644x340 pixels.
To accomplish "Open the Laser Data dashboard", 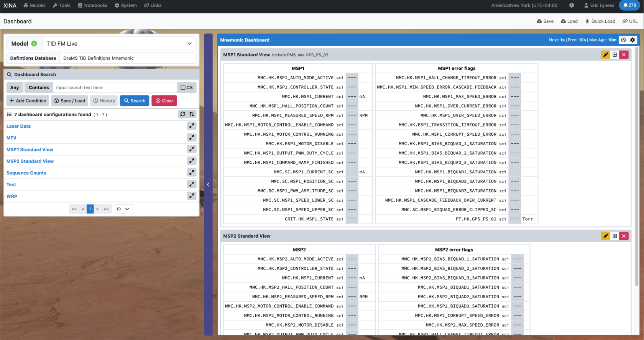I will [18, 126].
